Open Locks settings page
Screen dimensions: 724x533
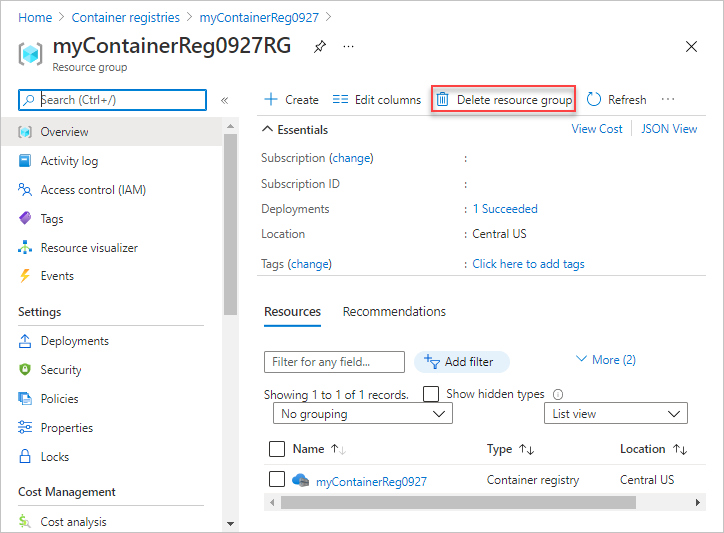55,457
